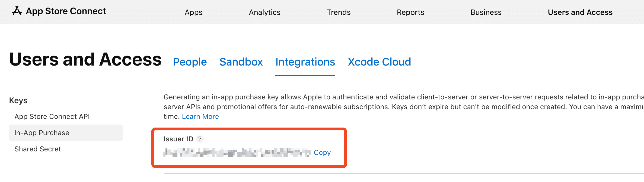Follow the Learn More link
This screenshot has height=182, width=644.
[200, 116]
